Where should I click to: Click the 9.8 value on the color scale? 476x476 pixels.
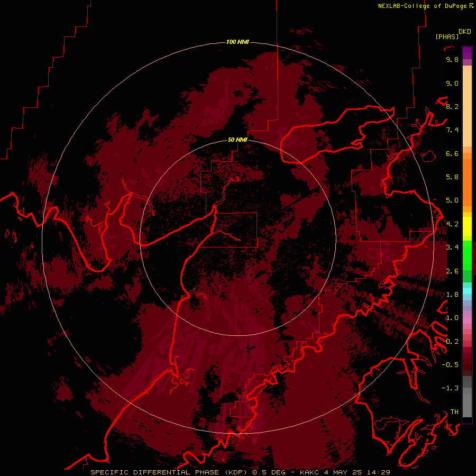coord(452,59)
